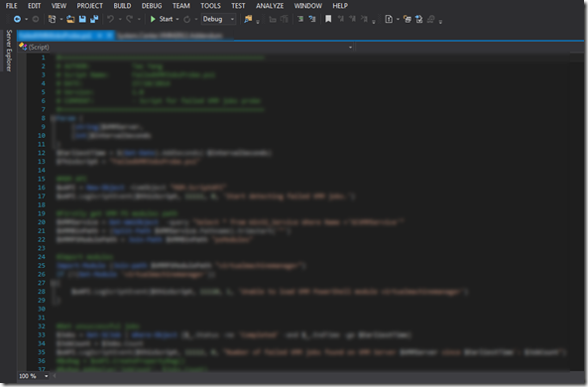This screenshot has width=588, height=387.
Task: Open overflow options after Find in Files
Action: 258,22
